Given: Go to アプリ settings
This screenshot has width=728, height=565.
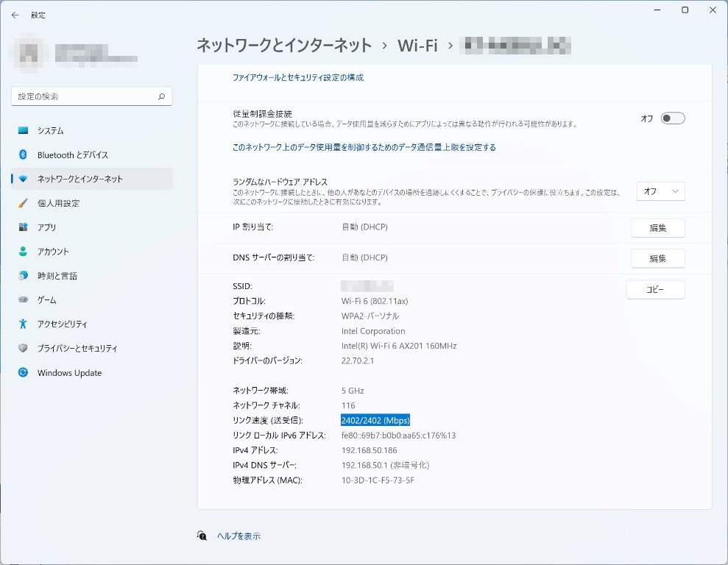Looking at the screenshot, I should [x=92, y=227].
